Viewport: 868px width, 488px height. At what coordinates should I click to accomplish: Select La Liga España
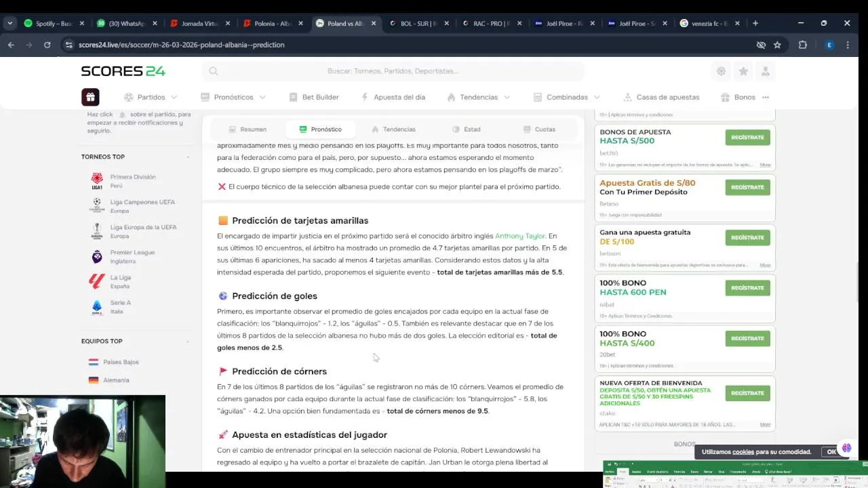[x=111, y=281]
